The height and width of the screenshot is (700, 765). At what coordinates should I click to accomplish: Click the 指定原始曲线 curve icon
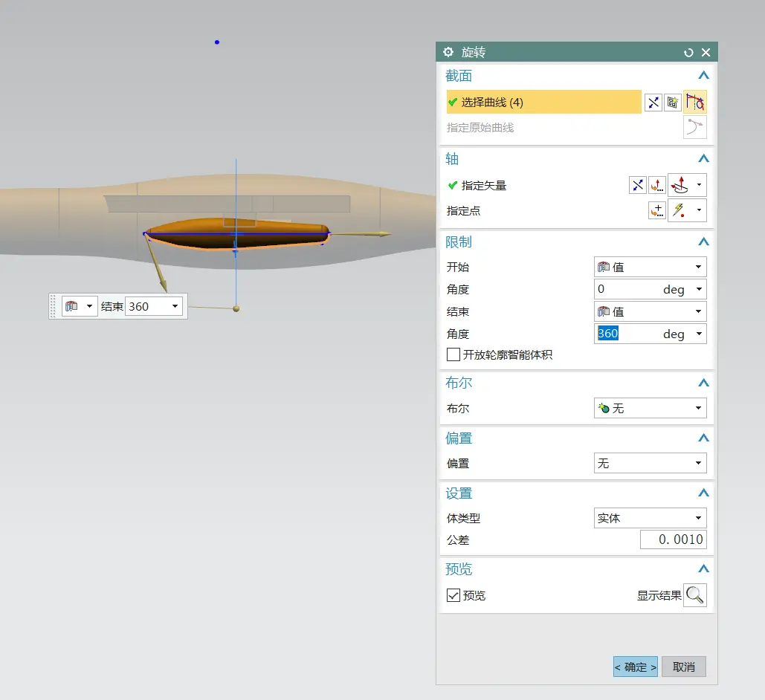tap(694, 127)
